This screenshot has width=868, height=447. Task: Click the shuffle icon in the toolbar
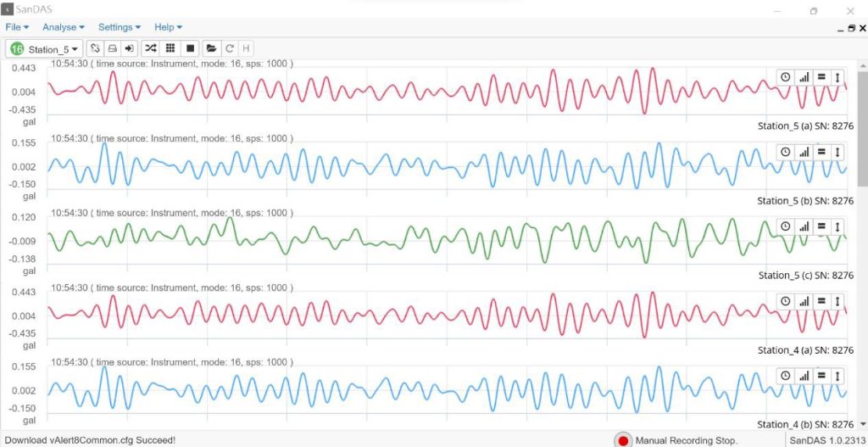[150, 49]
